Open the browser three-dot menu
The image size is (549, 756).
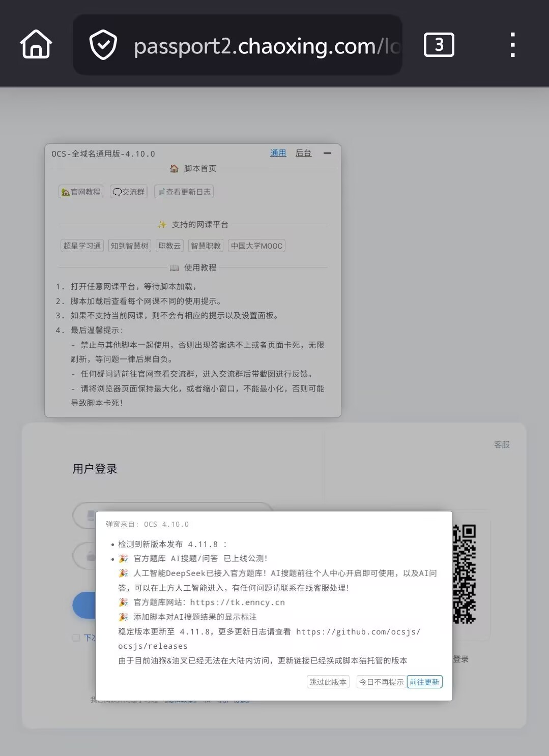[x=512, y=45]
